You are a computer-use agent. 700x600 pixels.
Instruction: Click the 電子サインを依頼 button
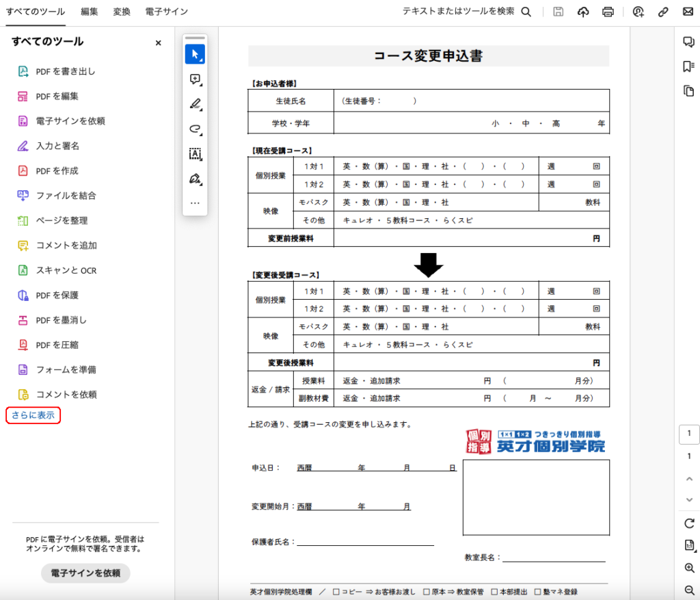[85, 573]
